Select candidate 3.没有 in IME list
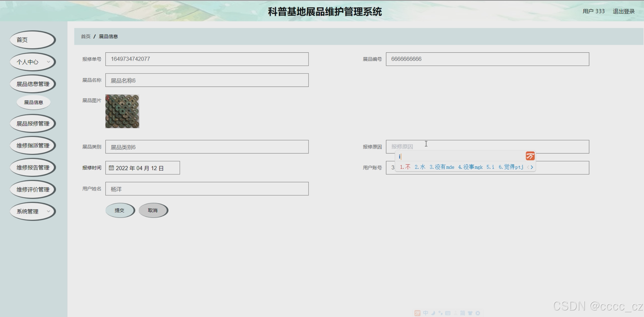This screenshot has height=317, width=644. pyautogui.click(x=442, y=167)
